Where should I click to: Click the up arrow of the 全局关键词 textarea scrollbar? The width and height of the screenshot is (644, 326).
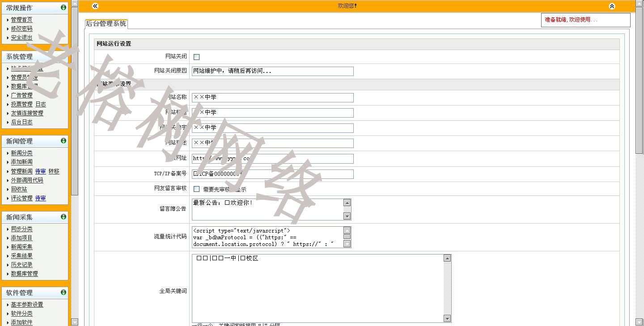click(x=447, y=258)
